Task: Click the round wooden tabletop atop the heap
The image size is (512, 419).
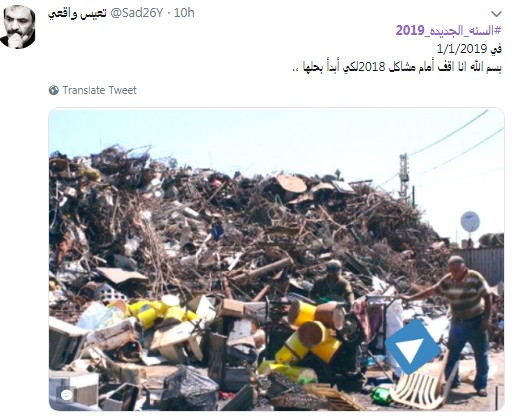Action: pyautogui.click(x=292, y=183)
